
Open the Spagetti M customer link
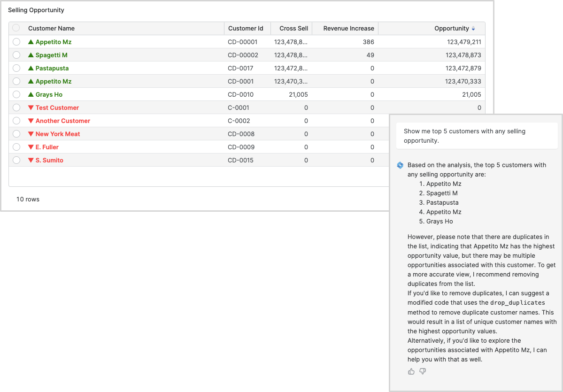click(x=51, y=55)
